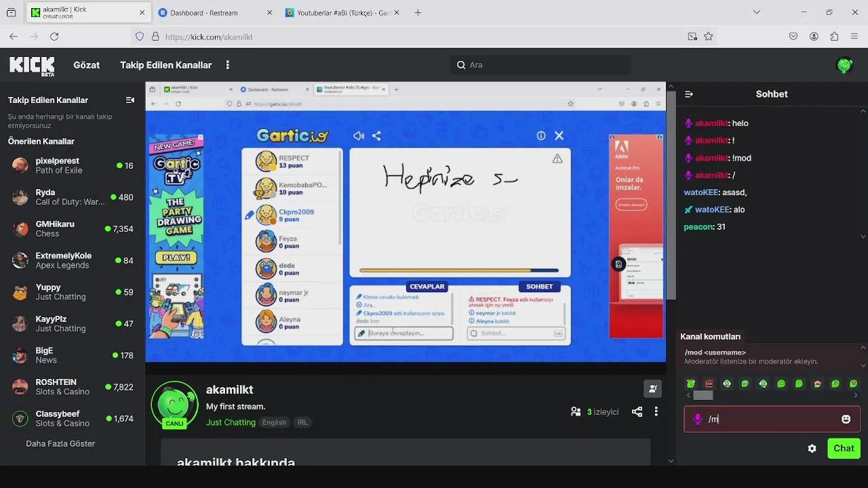Open the Firefox hamburger application menu
The height and width of the screenshot is (488, 868).
(x=854, y=37)
